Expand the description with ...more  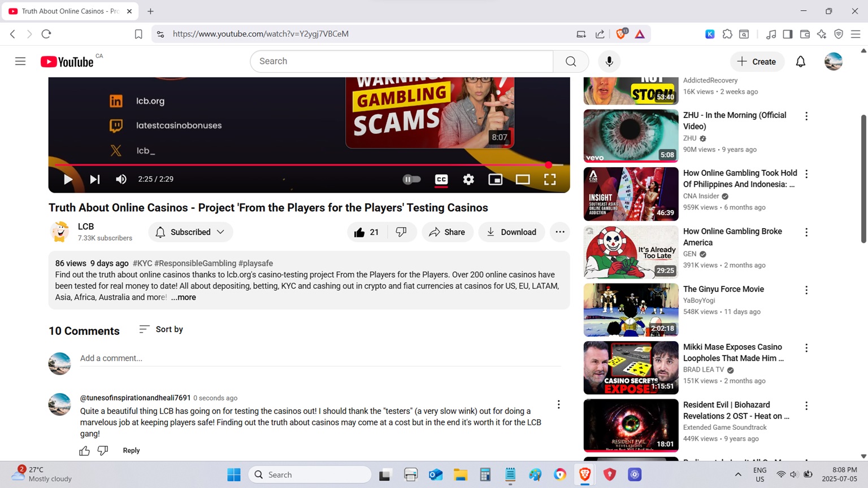(x=184, y=297)
